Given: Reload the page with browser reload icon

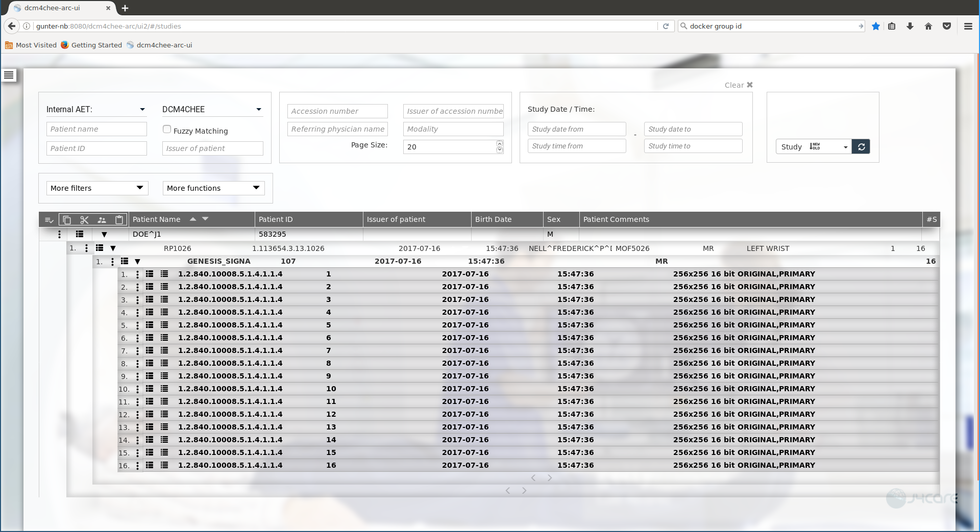Looking at the screenshot, I should point(666,26).
